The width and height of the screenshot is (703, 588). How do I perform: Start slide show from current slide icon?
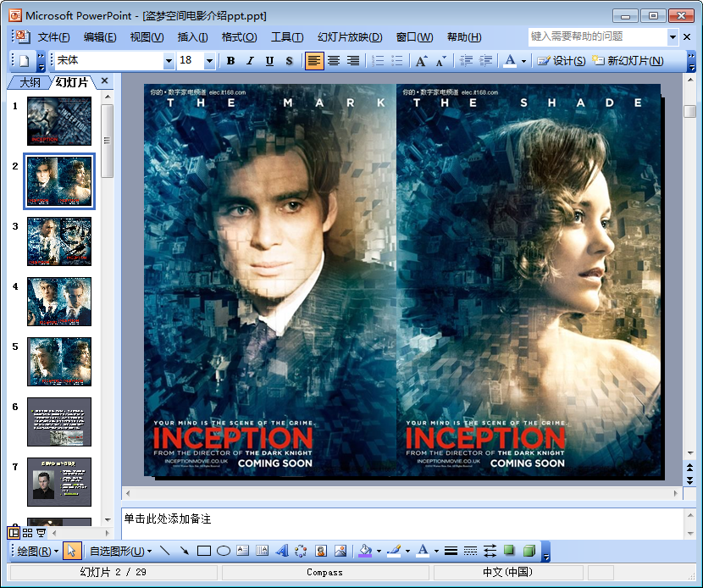point(41,533)
